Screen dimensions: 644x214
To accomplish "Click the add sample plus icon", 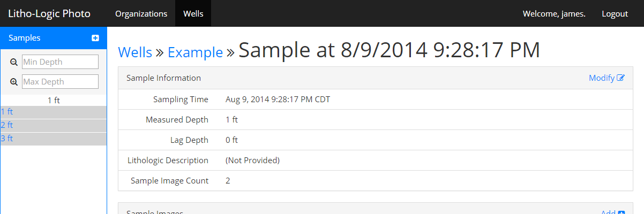I will (95, 38).
